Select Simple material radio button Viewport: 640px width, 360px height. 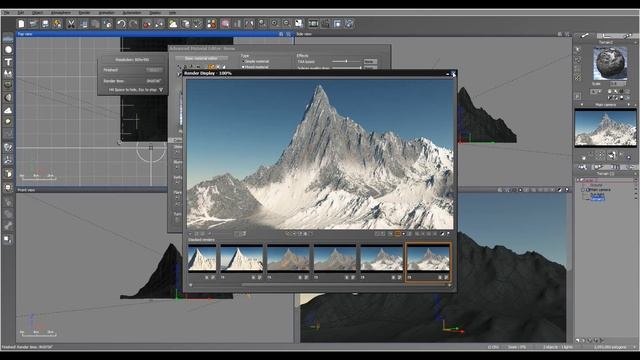(x=243, y=62)
